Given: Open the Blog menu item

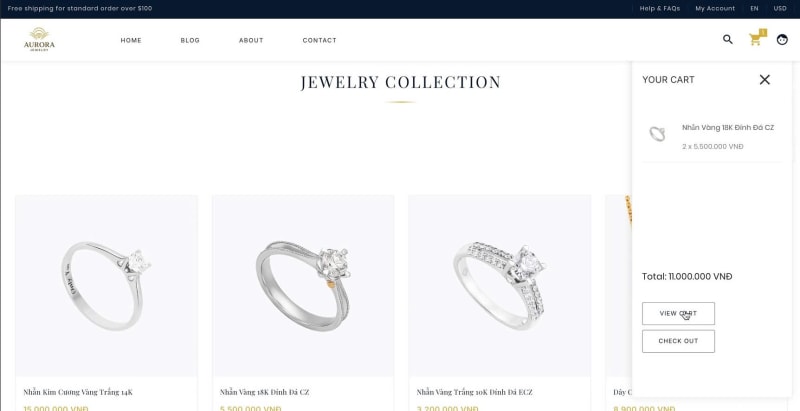Looking at the screenshot, I should tap(190, 40).
